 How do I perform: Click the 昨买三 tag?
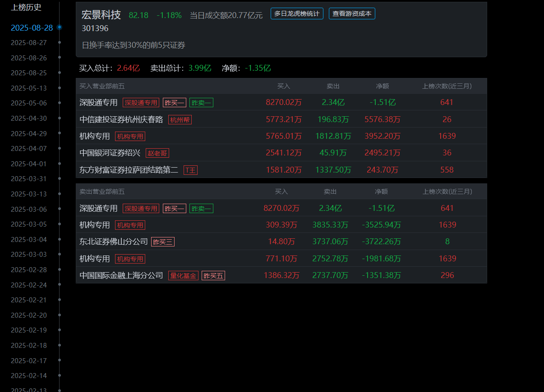[163, 242]
